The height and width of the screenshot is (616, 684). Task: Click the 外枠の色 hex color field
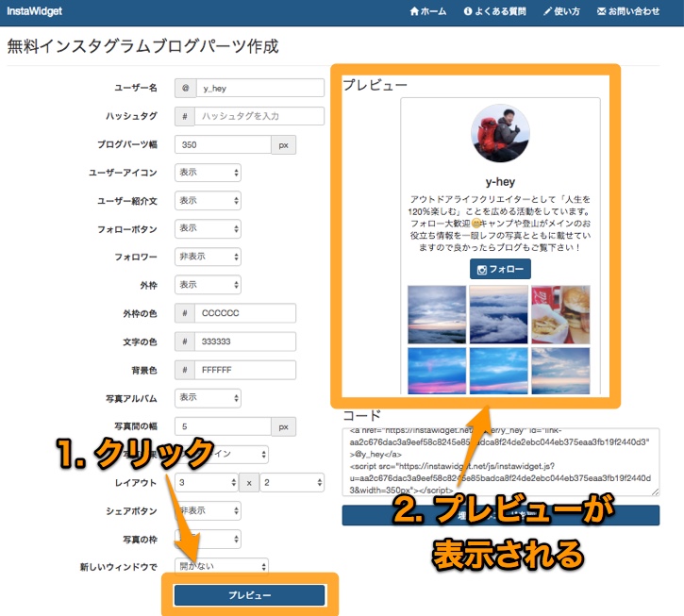tap(245, 313)
